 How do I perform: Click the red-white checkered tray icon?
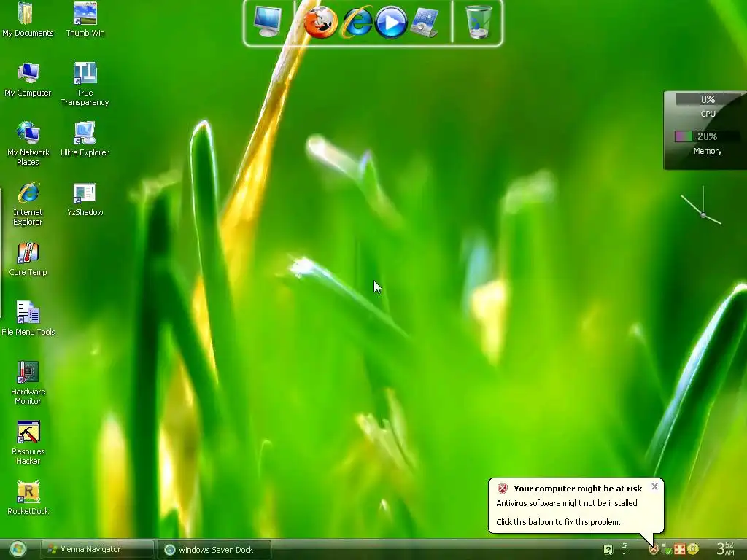click(680, 550)
